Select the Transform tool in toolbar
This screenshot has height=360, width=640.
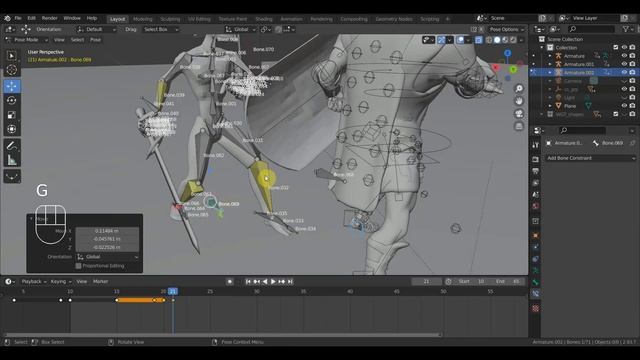pos(12,129)
